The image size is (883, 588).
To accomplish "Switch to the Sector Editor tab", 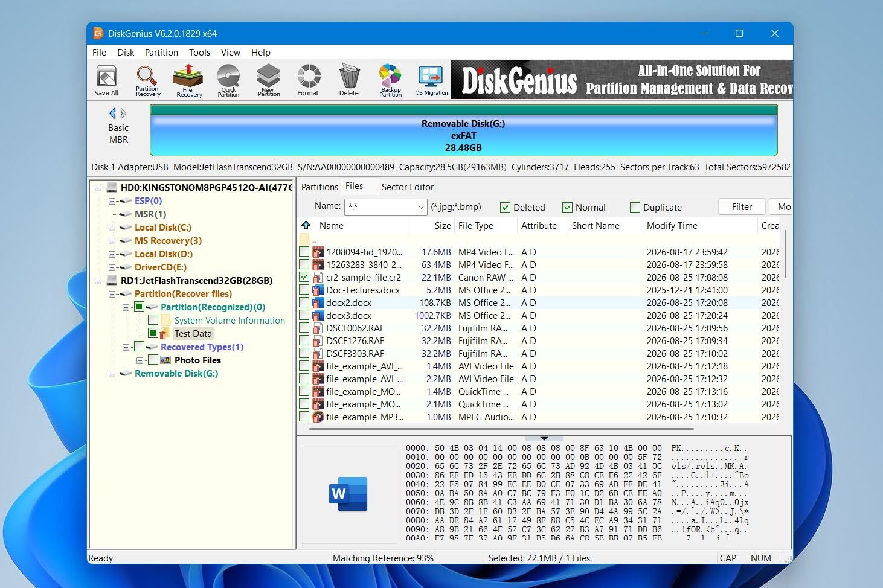I will coord(408,187).
